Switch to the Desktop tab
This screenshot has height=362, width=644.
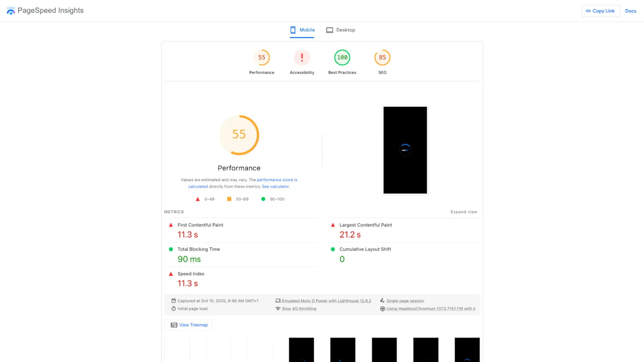click(x=340, y=30)
